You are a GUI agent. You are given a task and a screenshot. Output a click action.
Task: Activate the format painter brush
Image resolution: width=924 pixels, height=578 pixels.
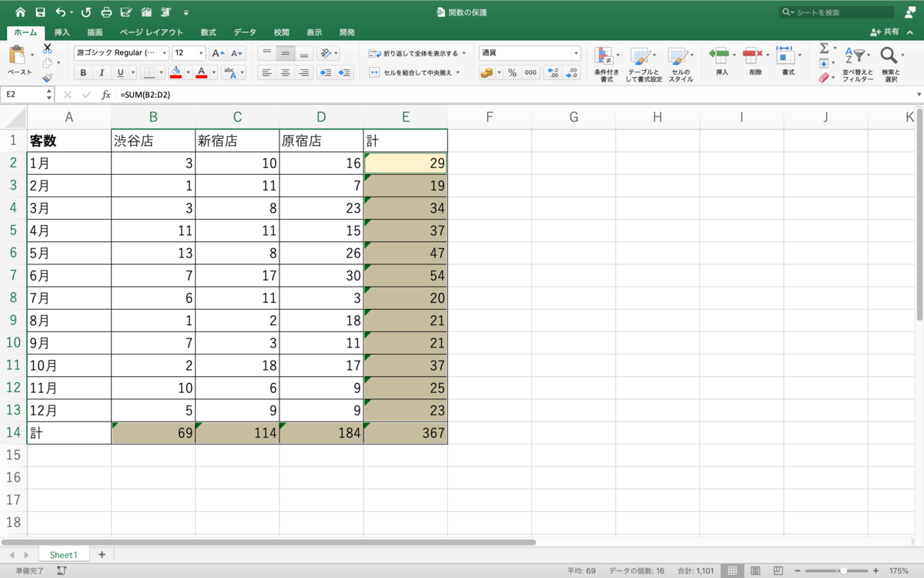(48, 78)
